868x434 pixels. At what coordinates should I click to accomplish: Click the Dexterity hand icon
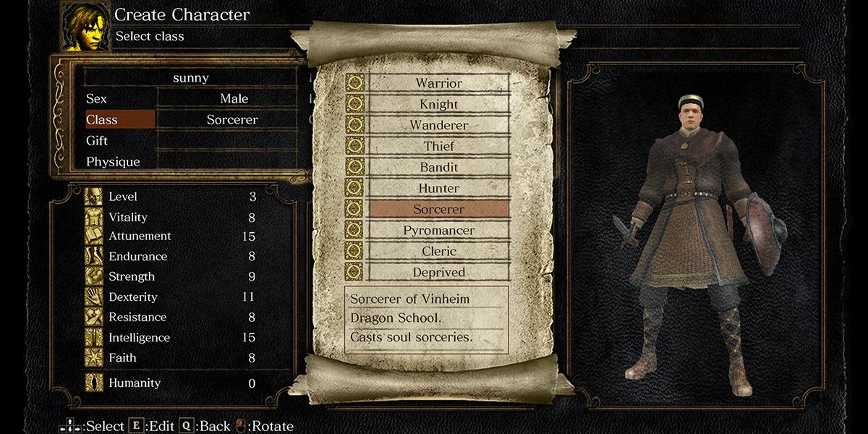coord(94,297)
